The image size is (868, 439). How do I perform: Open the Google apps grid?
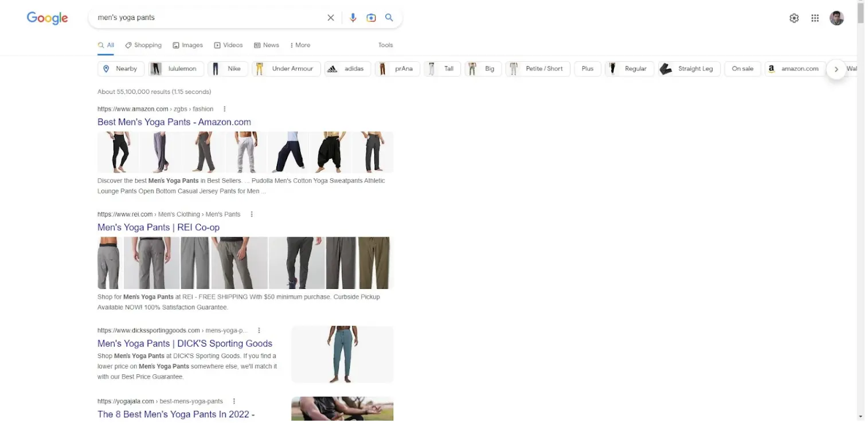pyautogui.click(x=814, y=18)
